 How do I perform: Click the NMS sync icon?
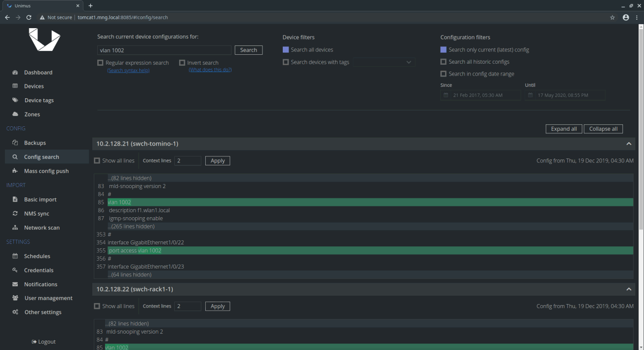click(15, 214)
